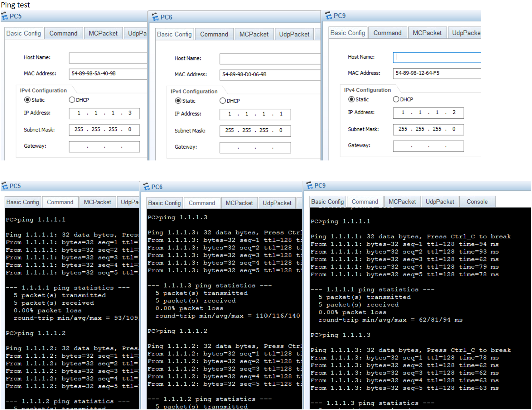Click '1.1.1.3 ping statistics' header in PC6 terminal
This screenshot has width=532, height=410.
coord(210,285)
